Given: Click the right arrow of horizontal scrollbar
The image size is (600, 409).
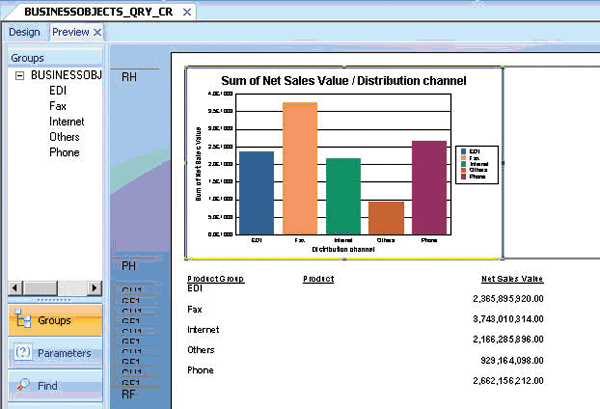Looking at the screenshot, I should (95, 288).
